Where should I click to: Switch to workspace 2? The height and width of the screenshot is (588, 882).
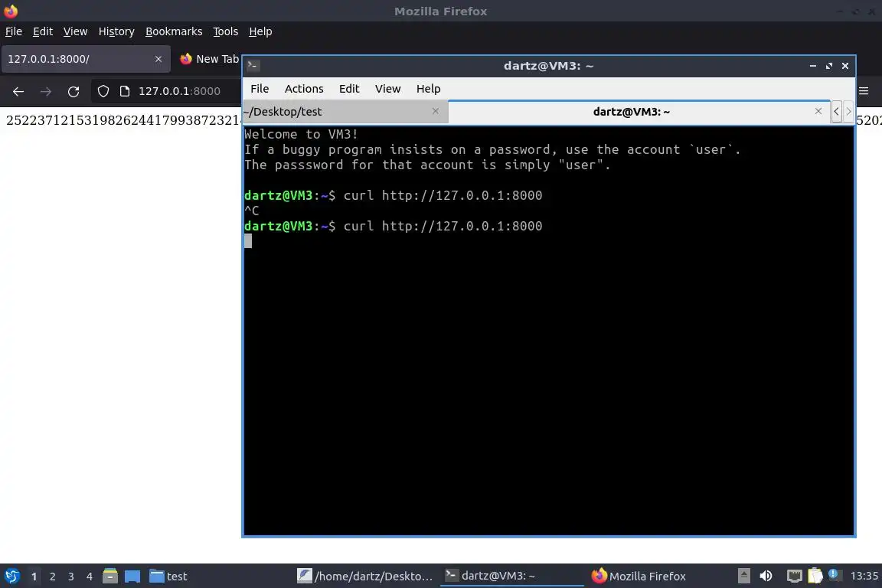(52, 577)
